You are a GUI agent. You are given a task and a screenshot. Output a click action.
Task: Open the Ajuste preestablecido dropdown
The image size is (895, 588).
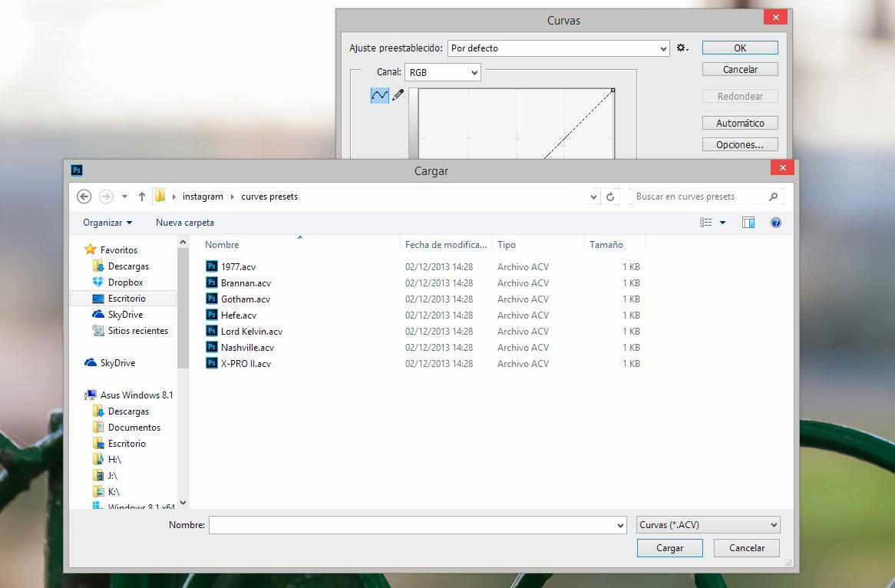[x=559, y=48]
